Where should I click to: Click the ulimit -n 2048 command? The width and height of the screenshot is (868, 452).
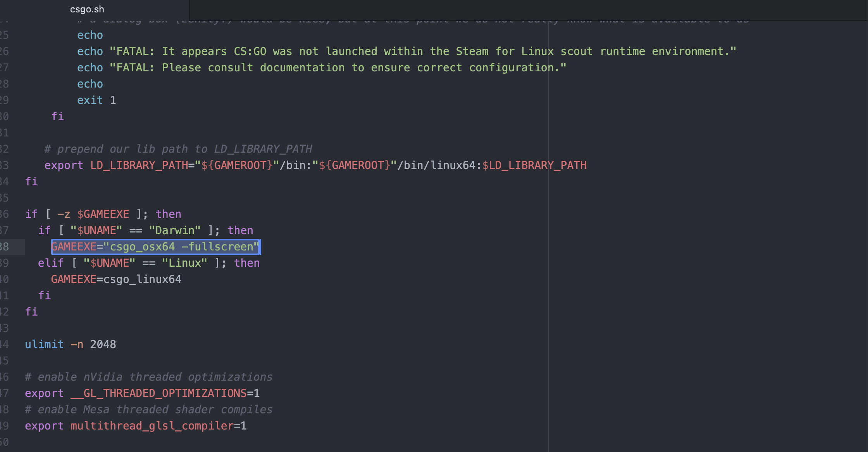click(71, 345)
